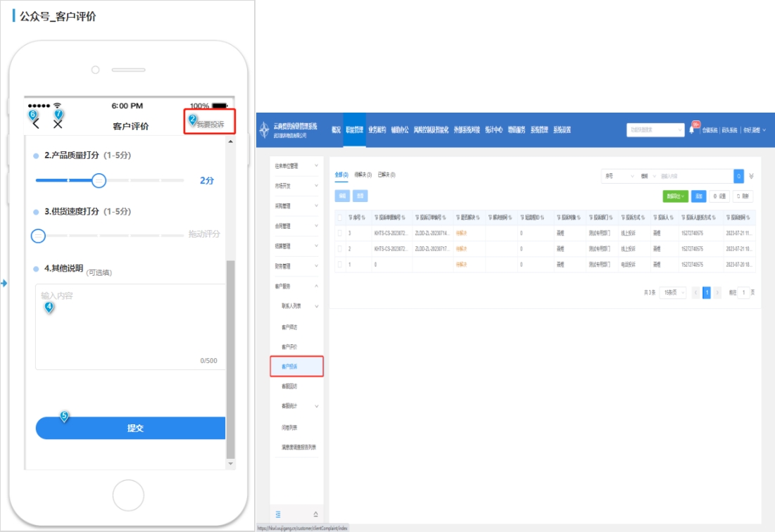The image size is (775, 532).
Task: Tap the 我要投诉 link in the phone header
Action: [210, 125]
